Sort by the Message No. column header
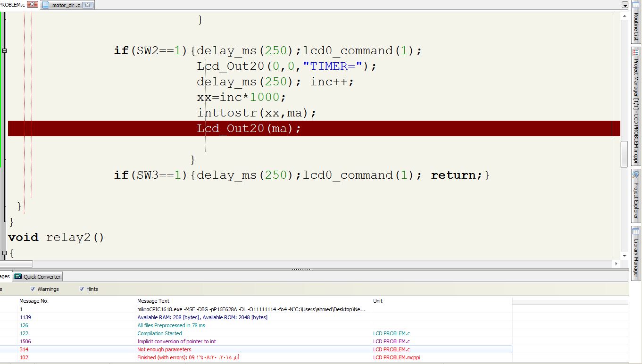This screenshot has height=364, width=642. click(34, 301)
